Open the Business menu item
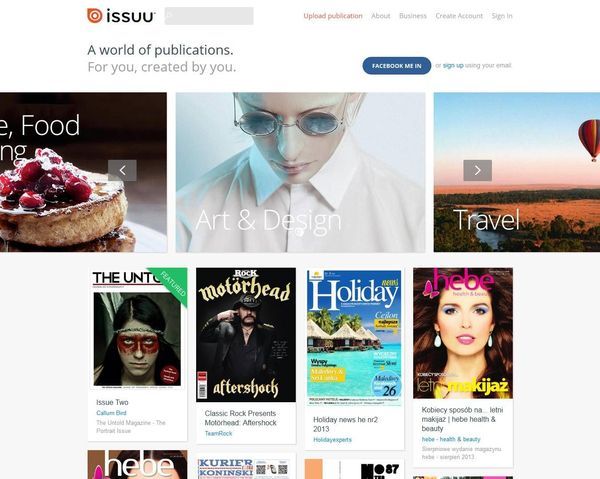The image size is (600, 479). click(412, 16)
